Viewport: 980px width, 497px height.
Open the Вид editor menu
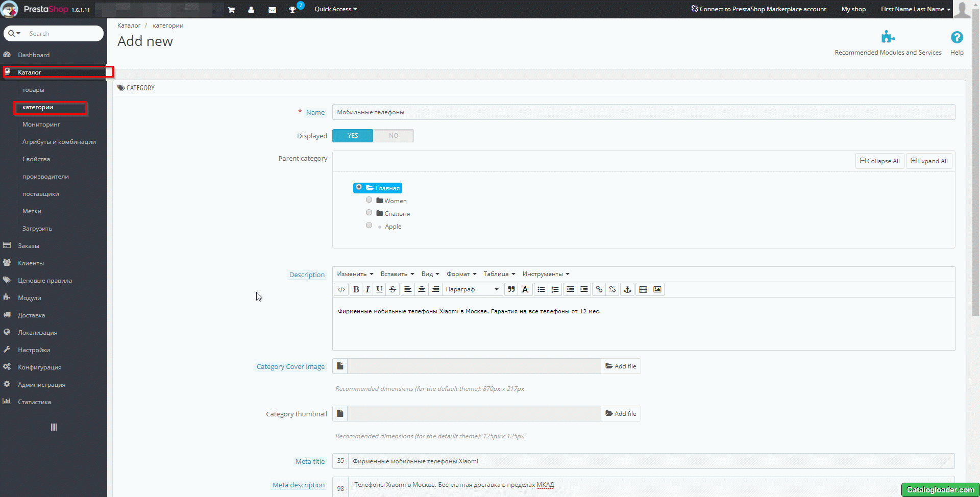430,274
